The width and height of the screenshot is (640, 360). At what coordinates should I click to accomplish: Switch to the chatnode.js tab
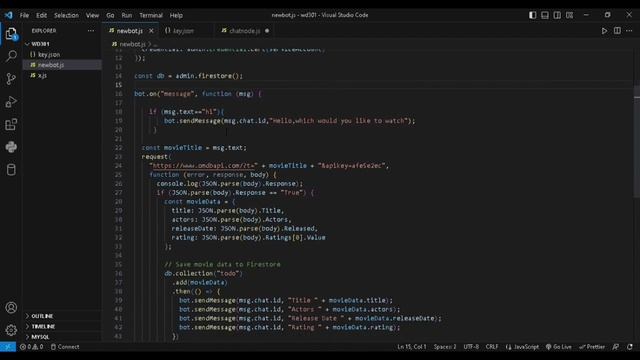click(244, 31)
